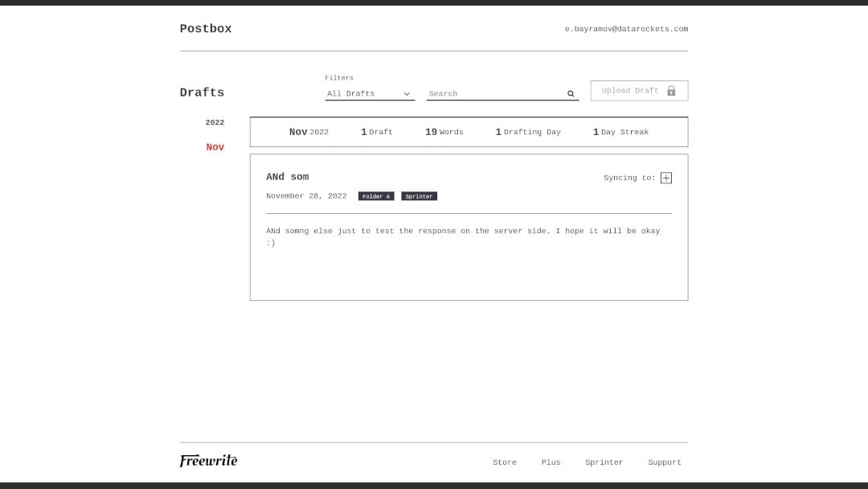Select Nov month in the sidebar
Image resolution: width=868 pixels, height=489 pixels.
215,147
